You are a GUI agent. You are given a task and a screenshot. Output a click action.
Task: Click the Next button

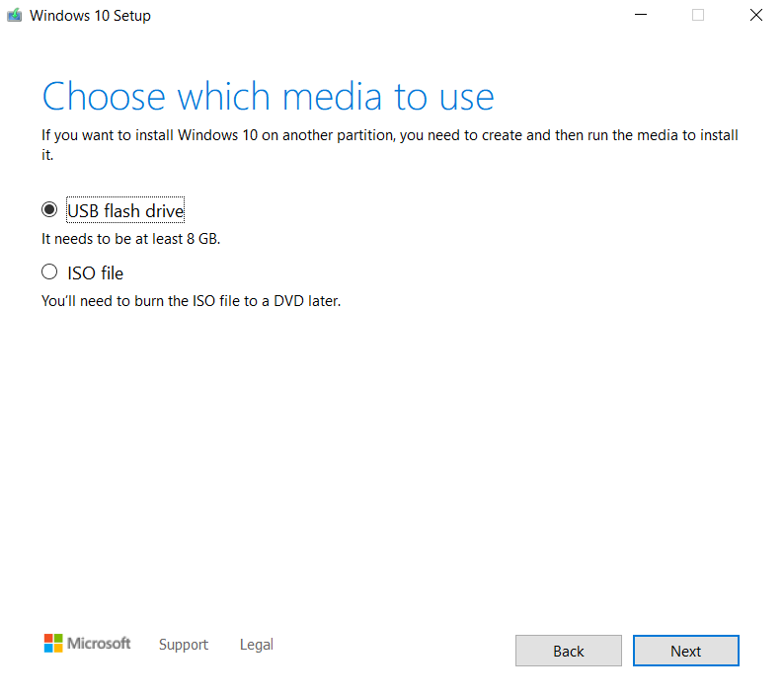[686, 651]
